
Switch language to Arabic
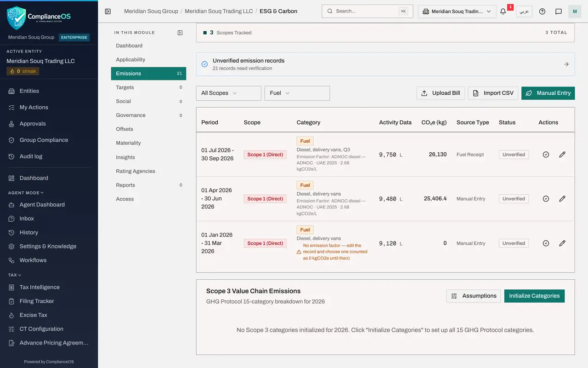(x=524, y=11)
